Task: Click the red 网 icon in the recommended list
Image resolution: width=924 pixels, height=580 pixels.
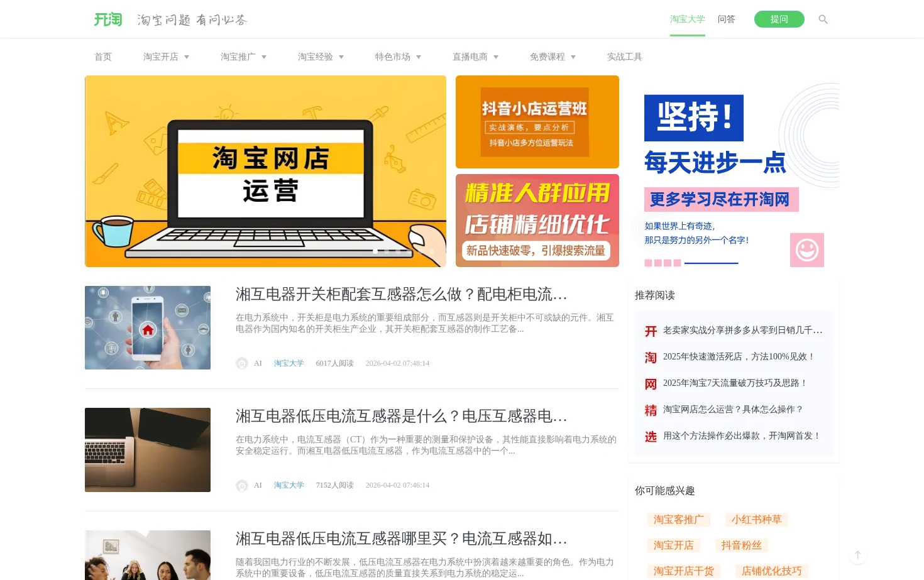Action: pos(651,384)
